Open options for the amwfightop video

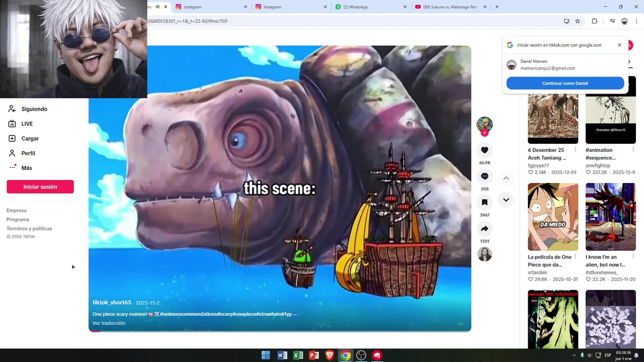tap(633, 150)
